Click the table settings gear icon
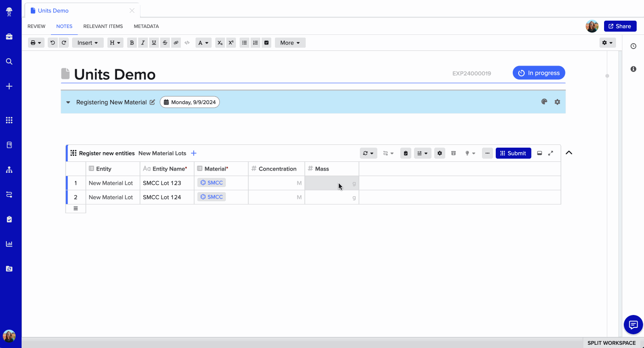Image resolution: width=644 pixels, height=348 pixels. (x=440, y=153)
